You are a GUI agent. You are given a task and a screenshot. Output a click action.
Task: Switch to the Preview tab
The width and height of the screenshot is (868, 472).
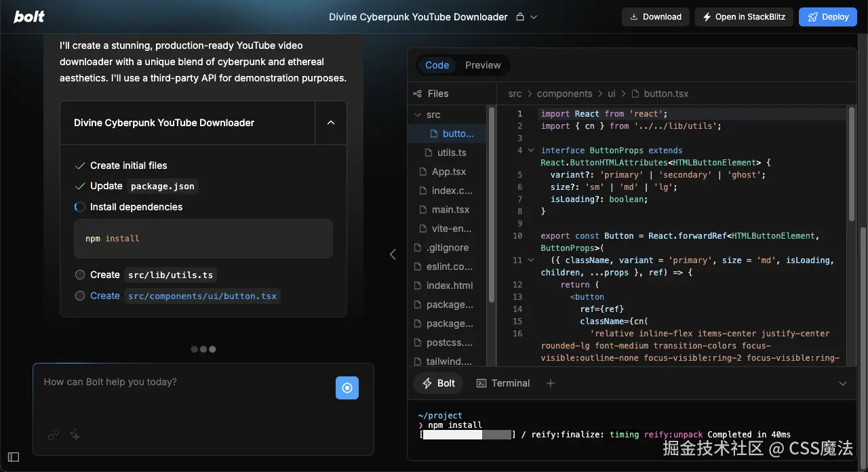[483, 65]
